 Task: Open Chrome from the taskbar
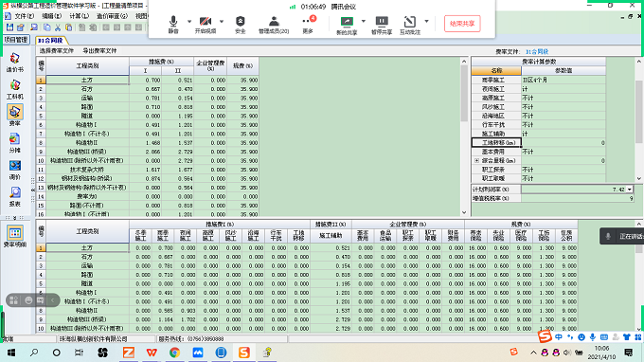pos(174,353)
